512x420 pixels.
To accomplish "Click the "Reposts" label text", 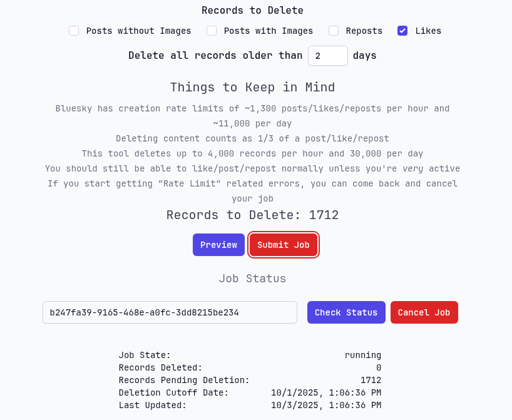I will (x=364, y=31).
